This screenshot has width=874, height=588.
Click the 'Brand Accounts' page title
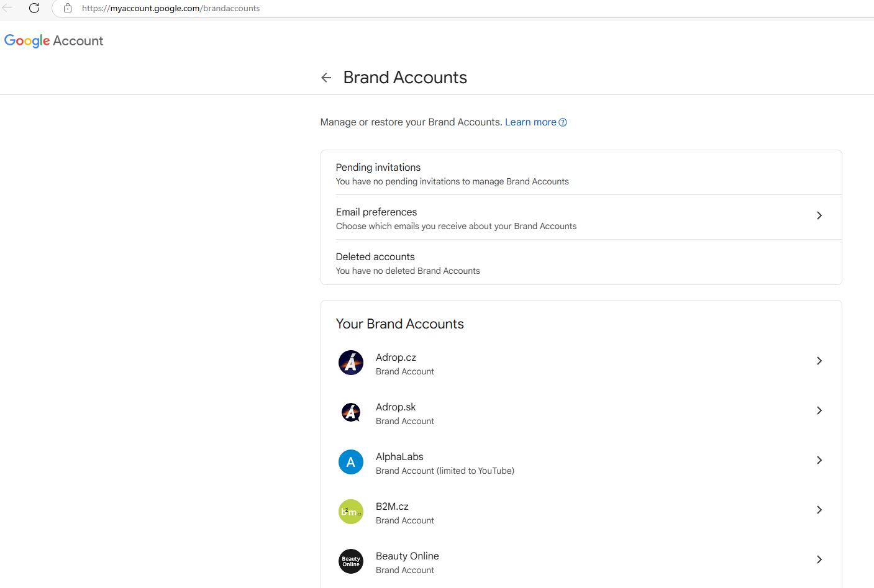[405, 77]
